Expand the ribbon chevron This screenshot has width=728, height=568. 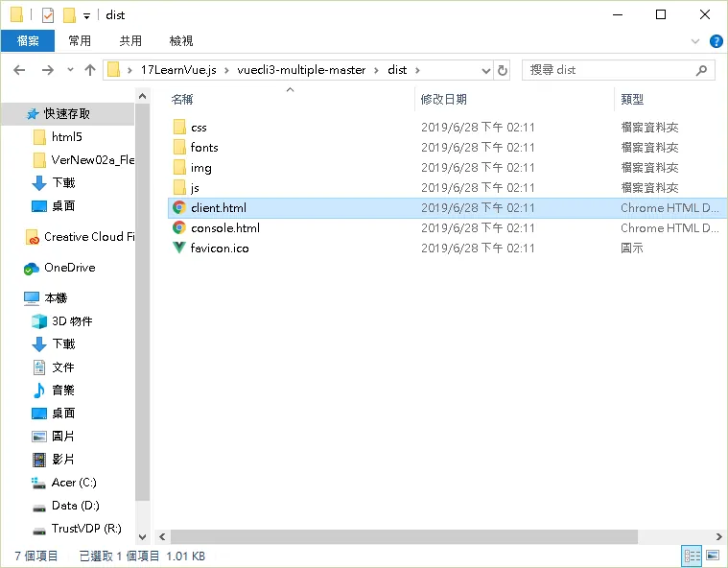(x=695, y=41)
